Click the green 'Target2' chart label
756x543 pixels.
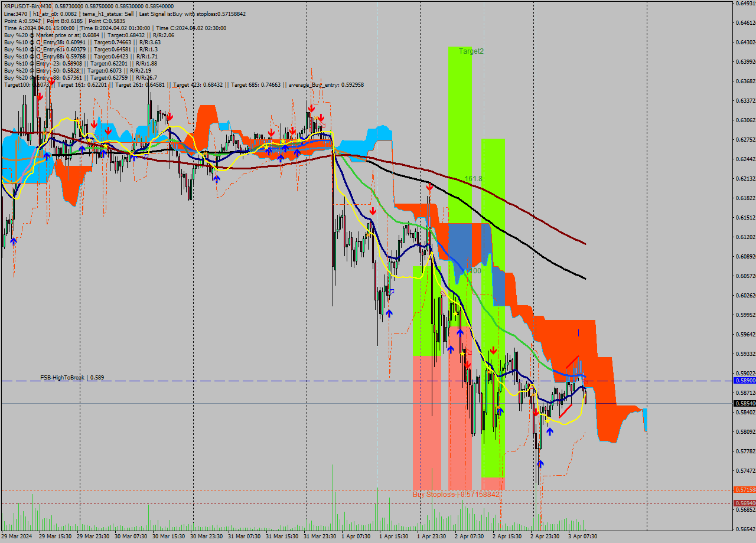click(x=471, y=51)
